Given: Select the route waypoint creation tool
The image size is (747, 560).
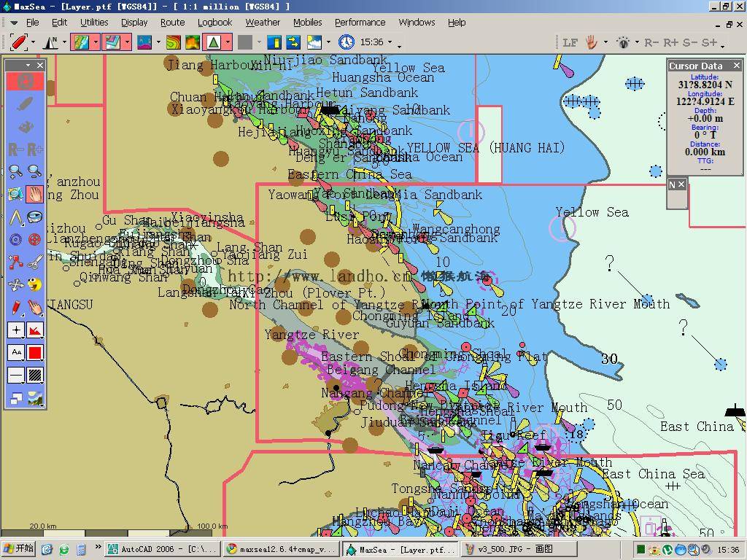Looking at the screenshot, I should (x=16, y=262).
